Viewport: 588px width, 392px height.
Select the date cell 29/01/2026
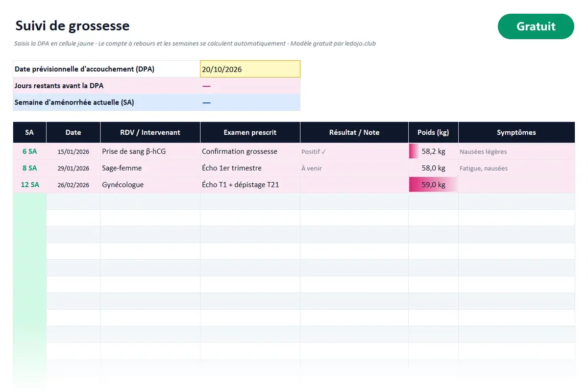click(x=73, y=168)
